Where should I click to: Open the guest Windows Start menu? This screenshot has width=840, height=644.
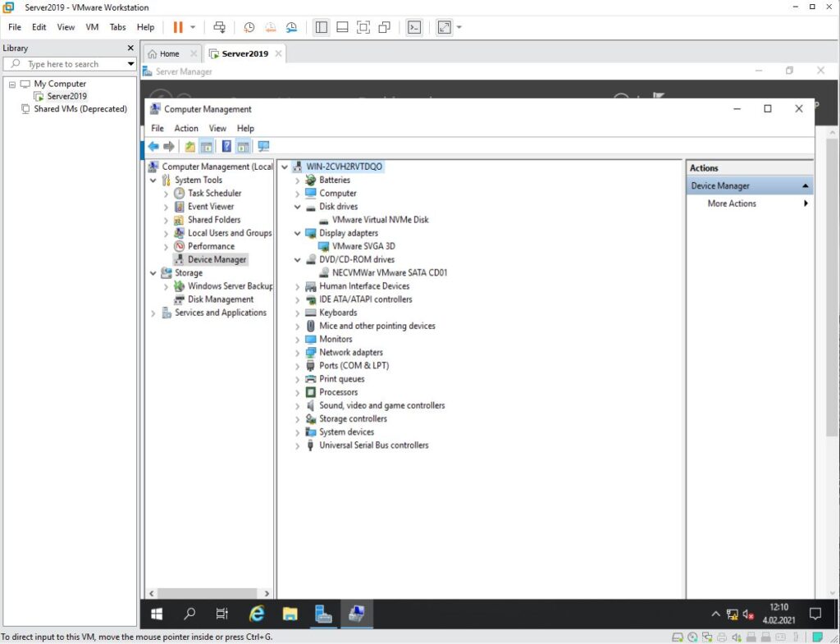tap(157, 614)
